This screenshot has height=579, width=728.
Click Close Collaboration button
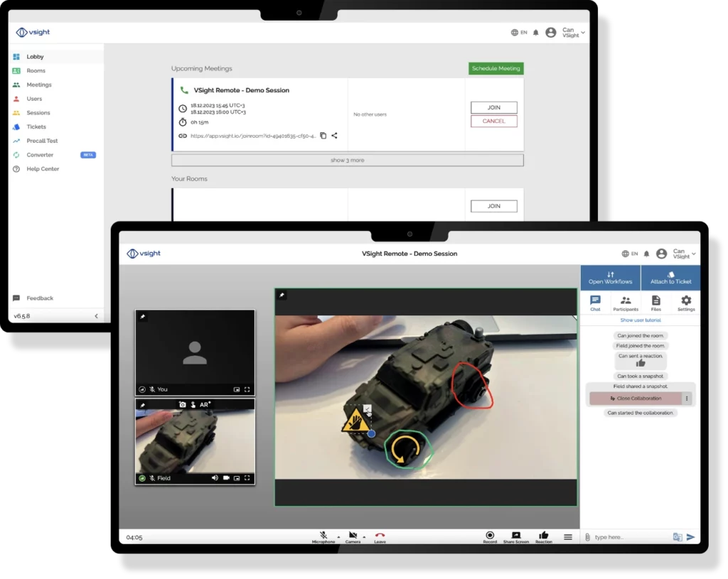tap(635, 398)
